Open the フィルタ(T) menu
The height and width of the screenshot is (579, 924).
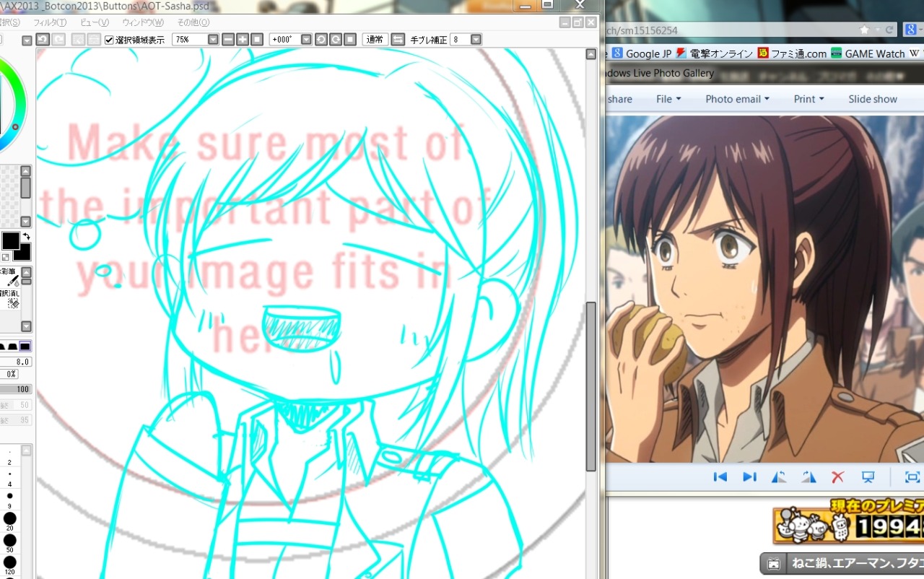pyautogui.click(x=50, y=22)
